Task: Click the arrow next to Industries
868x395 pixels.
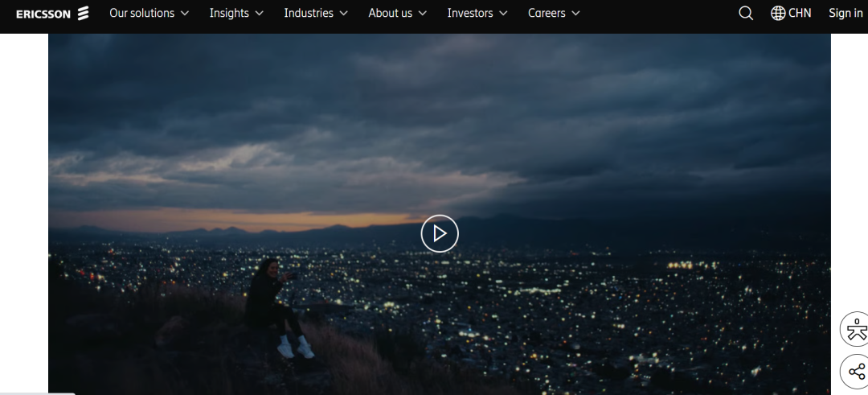Action: click(x=343, y=14)
